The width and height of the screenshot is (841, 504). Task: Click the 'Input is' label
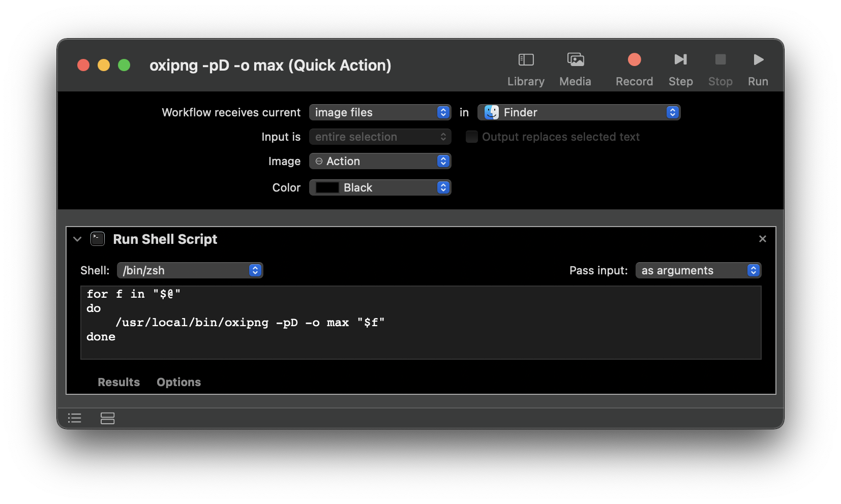coord(281,137)
